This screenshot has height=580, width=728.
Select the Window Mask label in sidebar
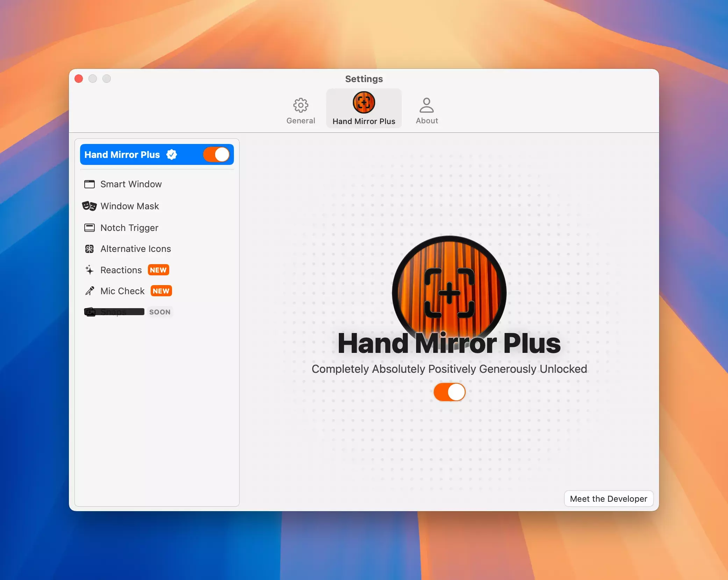(130, 206)
